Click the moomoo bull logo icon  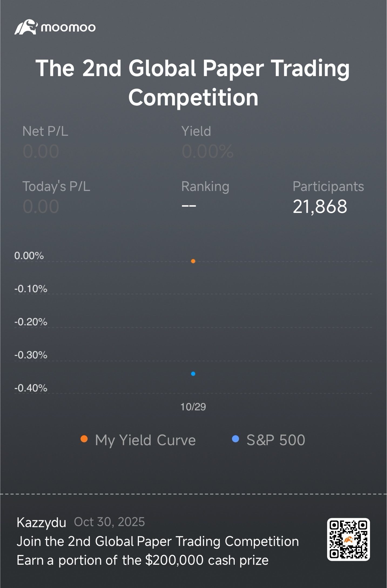point(26,27)
